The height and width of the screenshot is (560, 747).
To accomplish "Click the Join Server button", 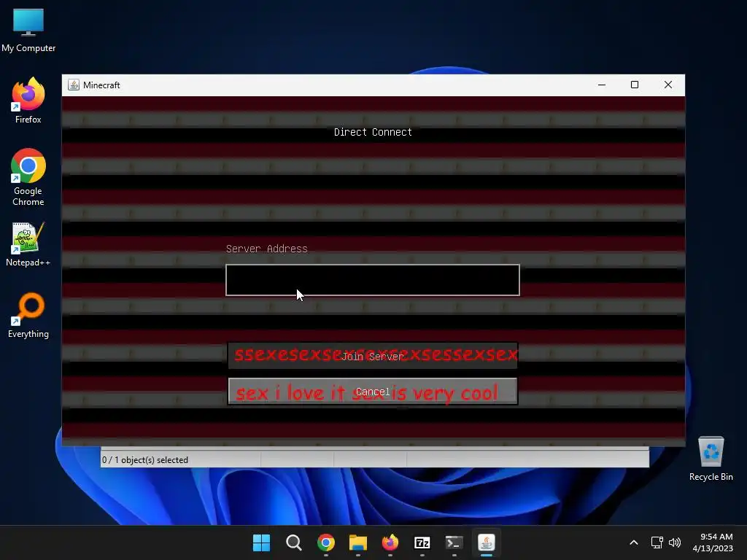I will coord(373,356).
